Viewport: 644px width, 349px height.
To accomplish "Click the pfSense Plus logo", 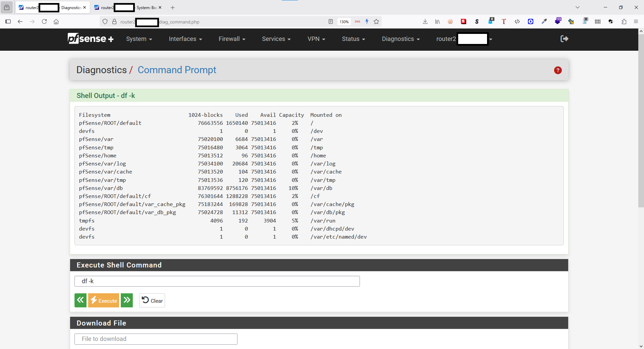I will [91, 39].
